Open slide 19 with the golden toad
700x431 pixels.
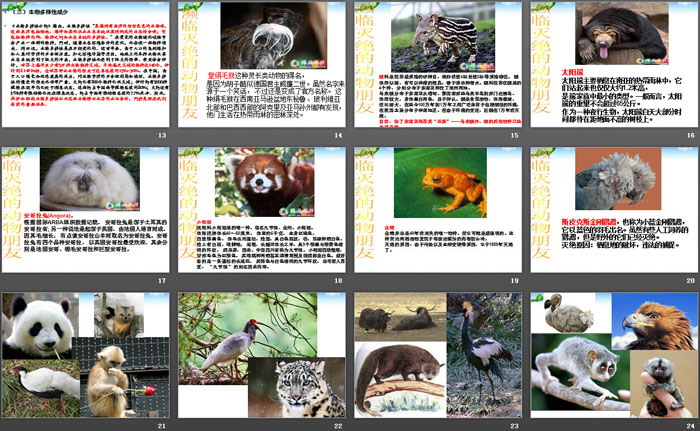438,210
